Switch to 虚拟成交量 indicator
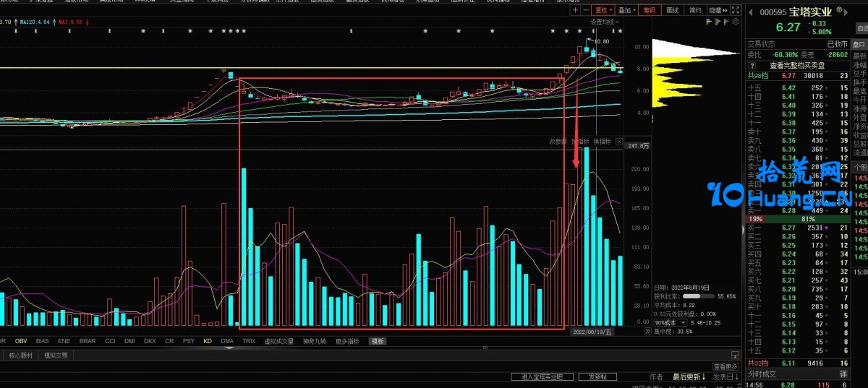 pyautogui.click(x=279, y=340)
